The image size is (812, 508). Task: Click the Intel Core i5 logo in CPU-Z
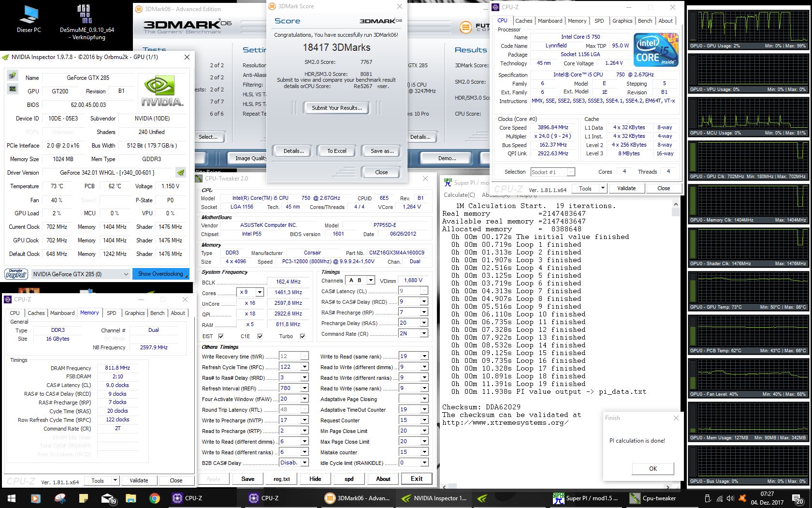[656, 49]
